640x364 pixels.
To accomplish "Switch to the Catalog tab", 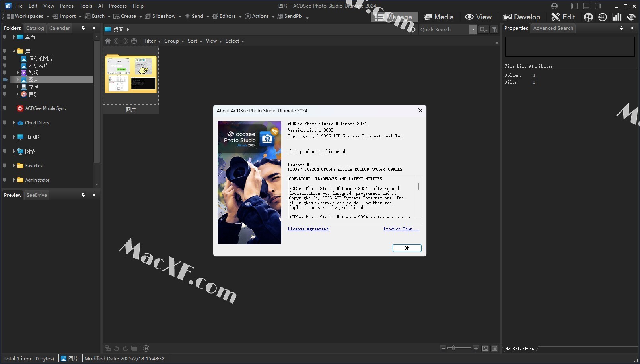I will [x=35, y=28].
